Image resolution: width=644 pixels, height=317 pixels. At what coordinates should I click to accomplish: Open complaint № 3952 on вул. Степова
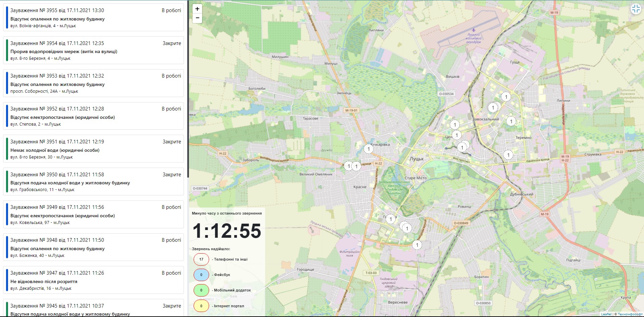pos(94,116)
